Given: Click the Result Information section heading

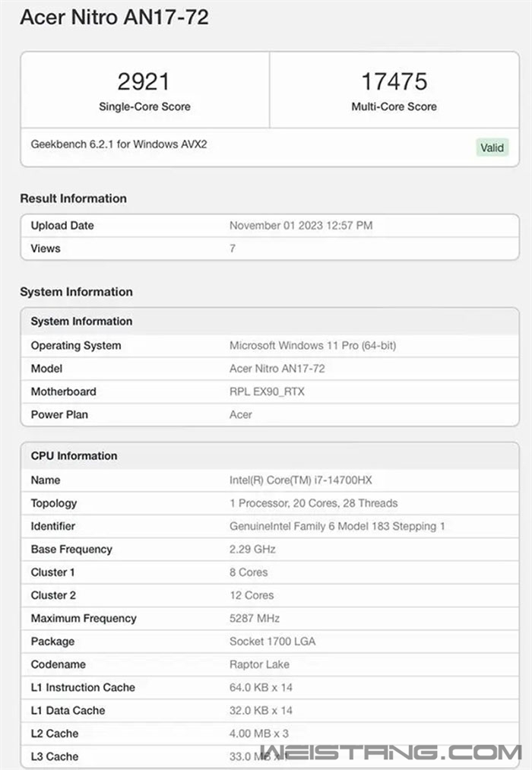Looking at the screenshot, I should click(73, 198).
